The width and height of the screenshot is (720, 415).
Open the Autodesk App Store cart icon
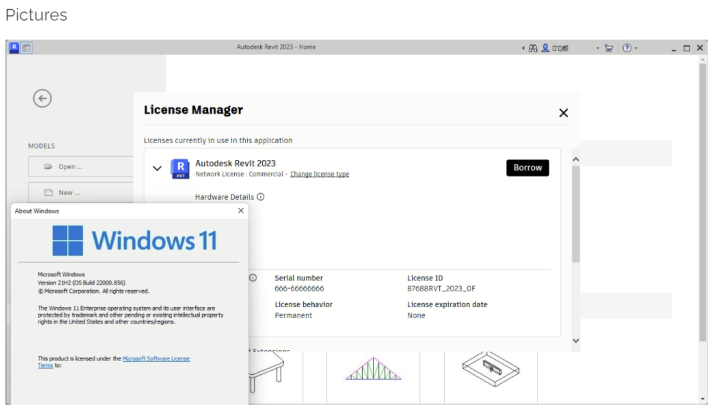(x=608, y=47)
